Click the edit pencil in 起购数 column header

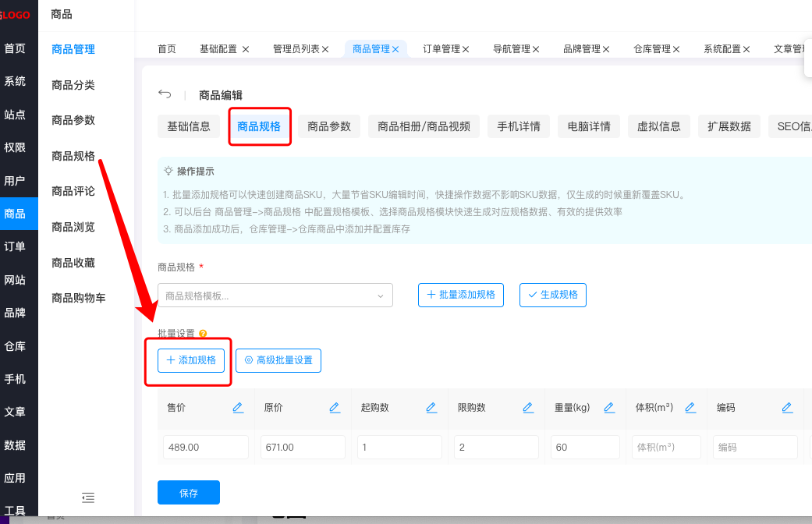coord(431,408)
